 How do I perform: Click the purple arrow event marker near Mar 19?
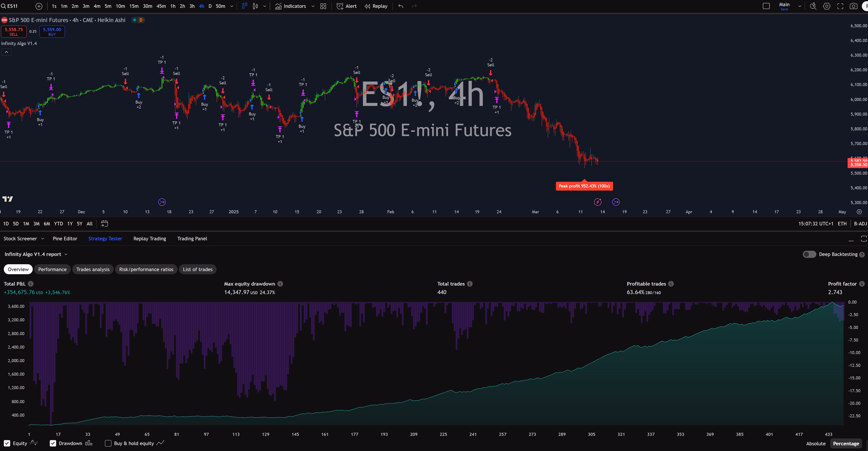tap(616, 202)
